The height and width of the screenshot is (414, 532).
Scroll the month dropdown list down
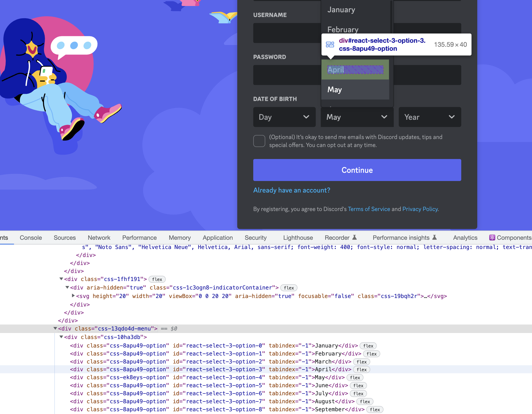pos(355,89)
